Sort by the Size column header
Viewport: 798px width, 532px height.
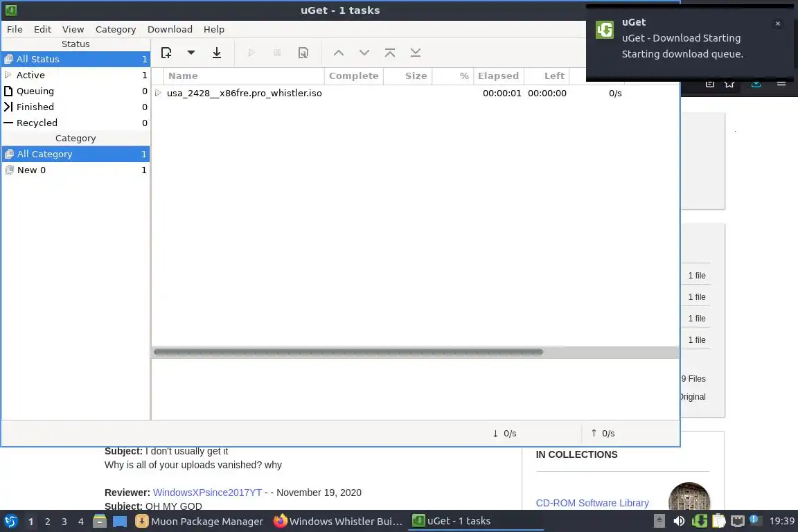(x=407, y=76)
